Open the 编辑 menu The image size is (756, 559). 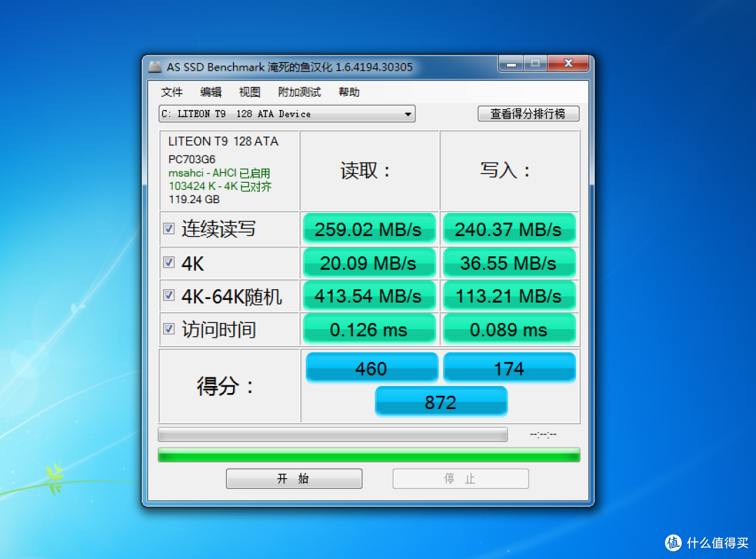[211, 92]
